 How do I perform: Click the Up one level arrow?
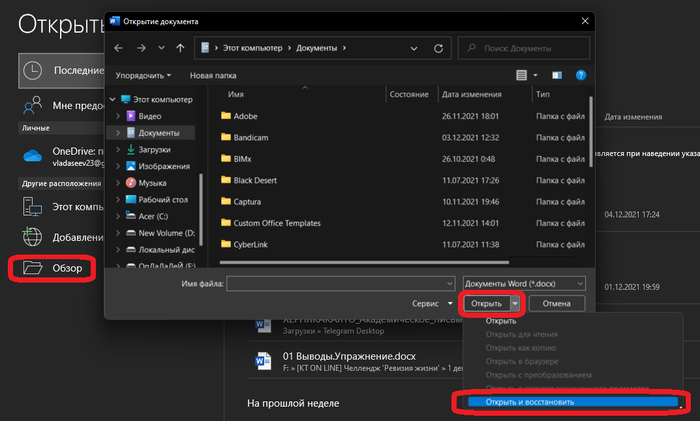tap(180, 47)
